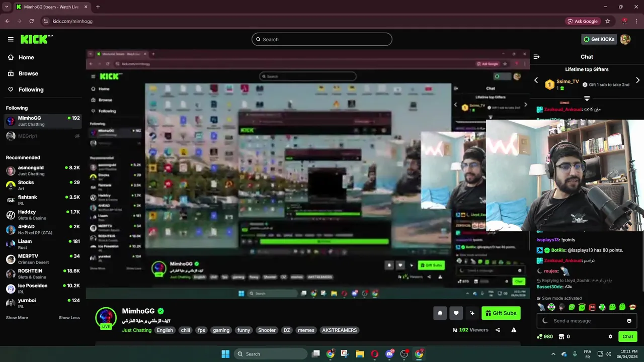
Task: Open the volume control in system tray
Action: point(608,354)
